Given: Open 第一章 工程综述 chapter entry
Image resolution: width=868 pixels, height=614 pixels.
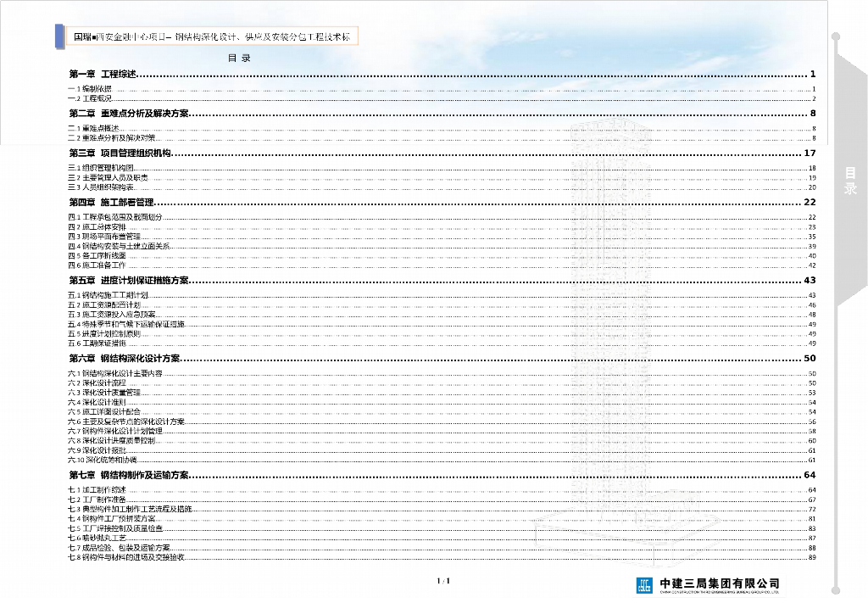Looking at the screenshot, I should 442,74.
